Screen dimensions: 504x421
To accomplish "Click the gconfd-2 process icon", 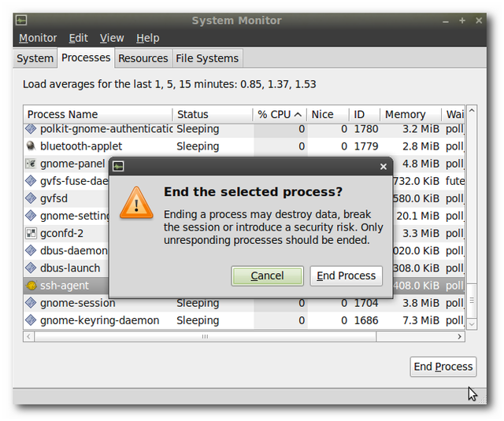I will 31,234.
